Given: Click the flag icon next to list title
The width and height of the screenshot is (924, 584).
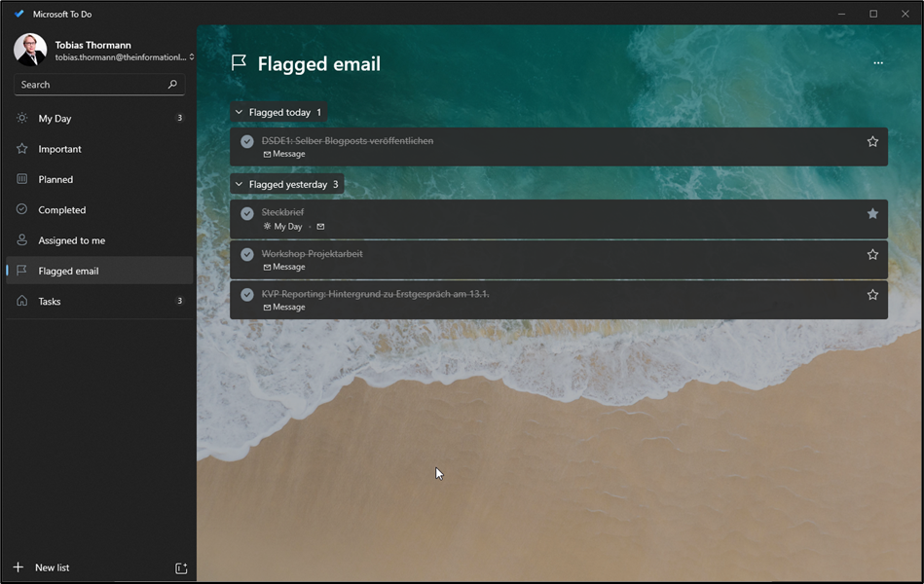Looking at the screenshot, I should (x=239, y=62).
